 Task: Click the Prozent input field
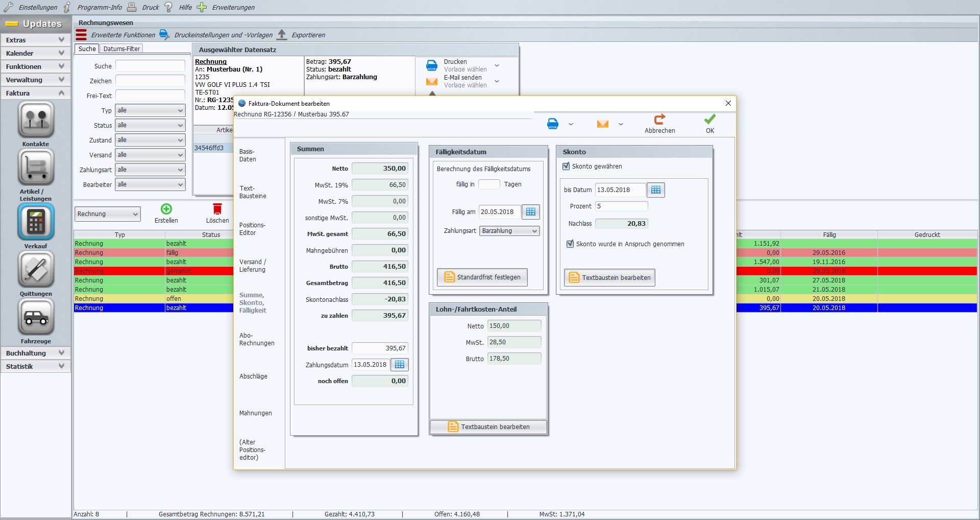pyautogui.click(x=622, y=206)
